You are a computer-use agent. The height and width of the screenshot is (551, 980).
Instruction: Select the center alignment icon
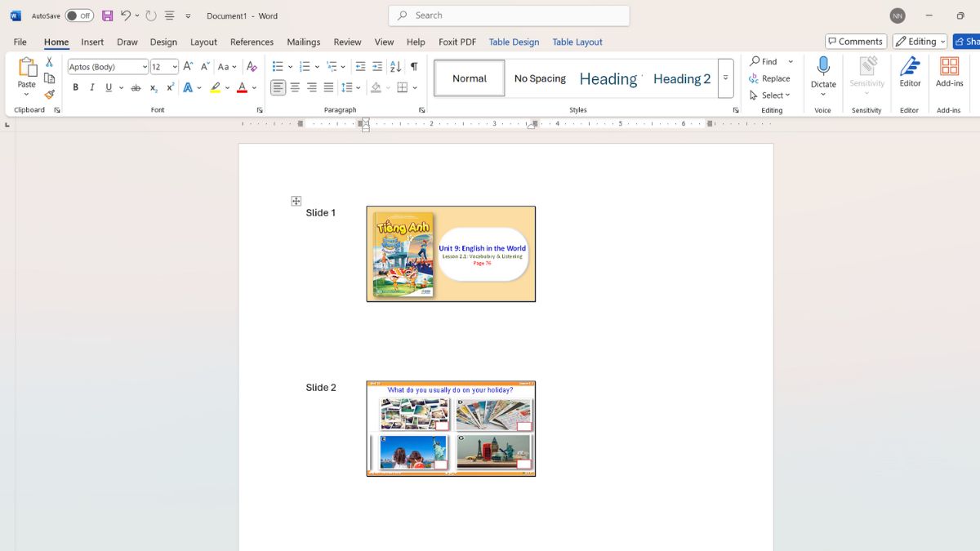click(x=296, y=87)
